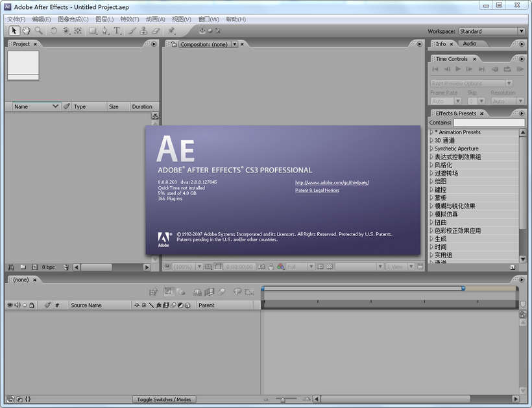Screen dimensions: 532x408
Task: Click the timeline zoom slider handle
Action: tap(283, 400)
